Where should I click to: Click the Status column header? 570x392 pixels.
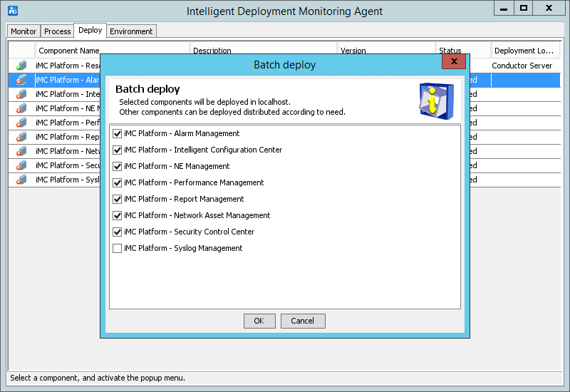pos(450,51)
